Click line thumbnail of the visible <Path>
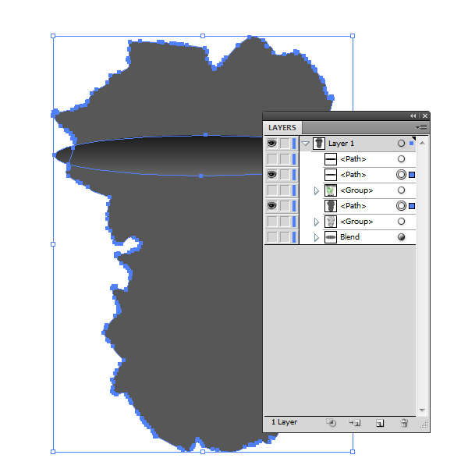Viewport: 468px width, 476px height. (331, 175)
